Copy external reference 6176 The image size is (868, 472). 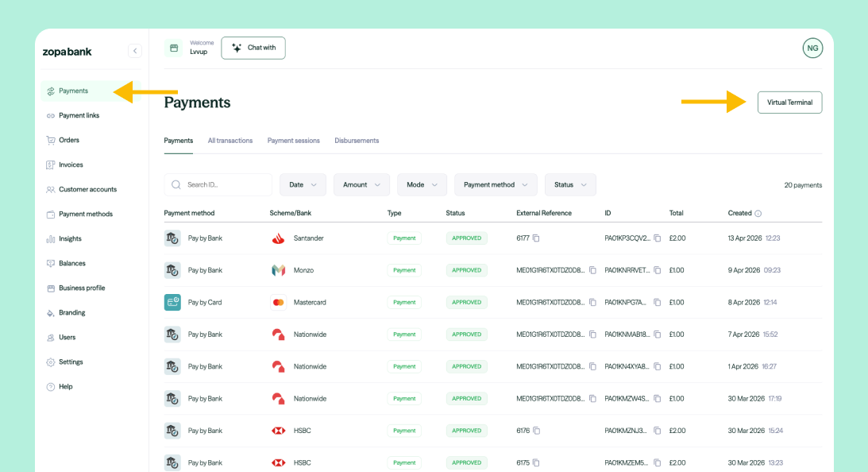point(536,431)
